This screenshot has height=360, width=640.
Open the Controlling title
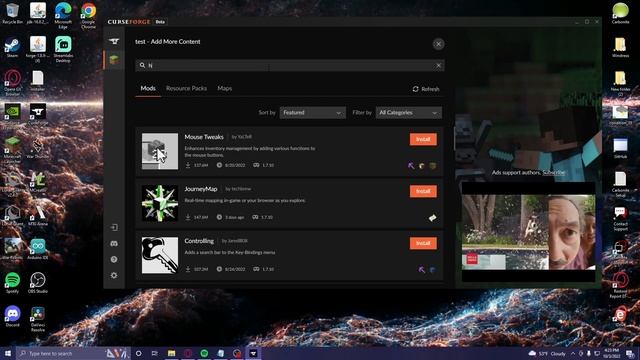[x=199, y=241]
